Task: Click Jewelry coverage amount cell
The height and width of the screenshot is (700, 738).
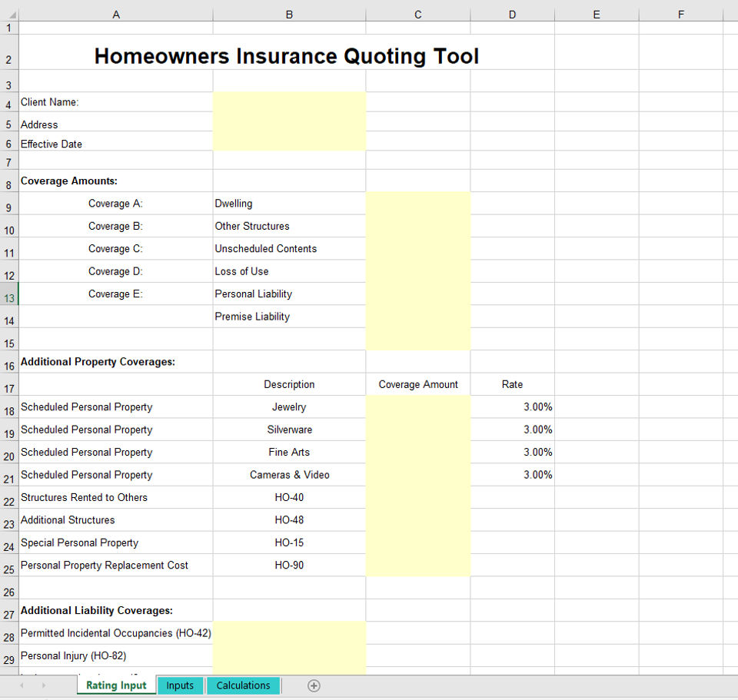Action: (x=417, y=407)
